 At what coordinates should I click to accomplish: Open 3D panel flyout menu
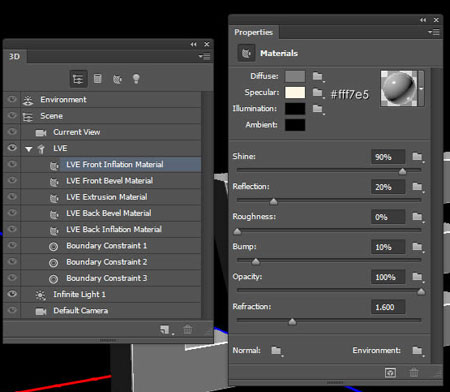tap(204, 56)
